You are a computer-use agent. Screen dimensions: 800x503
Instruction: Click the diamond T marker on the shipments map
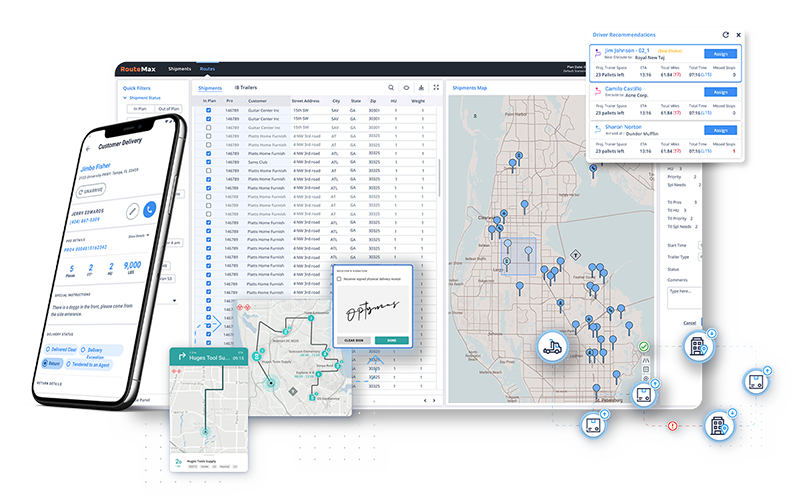coord(576,255)
